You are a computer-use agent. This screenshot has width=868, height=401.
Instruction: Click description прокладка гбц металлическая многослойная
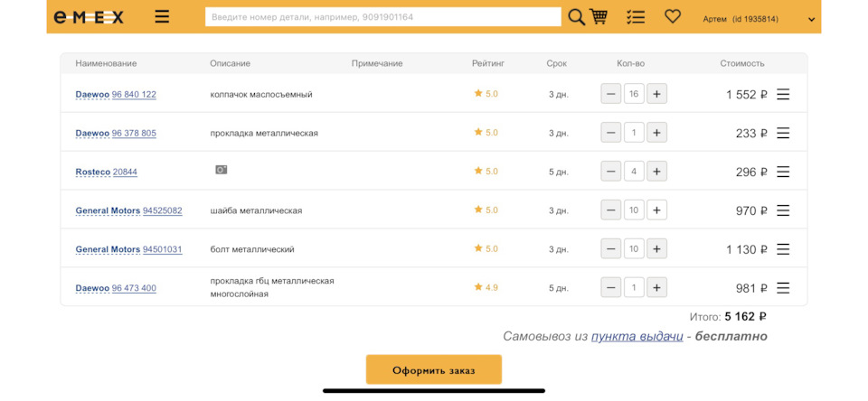tap(272, 287)
